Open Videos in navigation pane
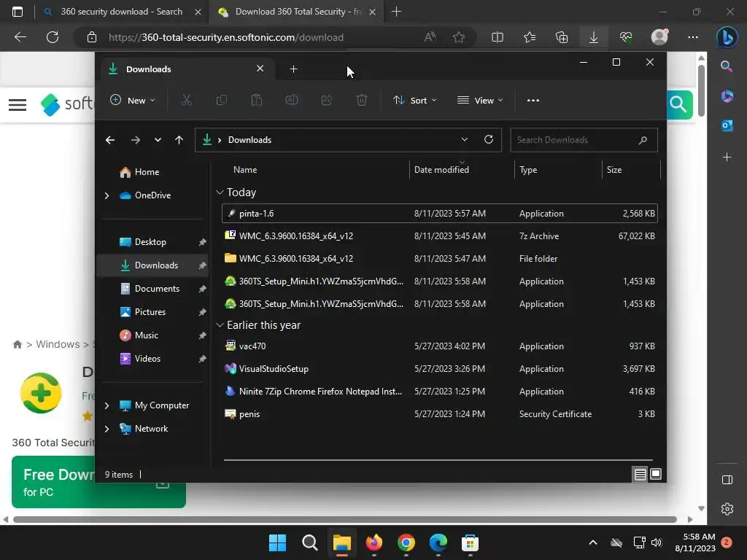Viewport: 747px width, 560px height. click(x=147, y=359)
